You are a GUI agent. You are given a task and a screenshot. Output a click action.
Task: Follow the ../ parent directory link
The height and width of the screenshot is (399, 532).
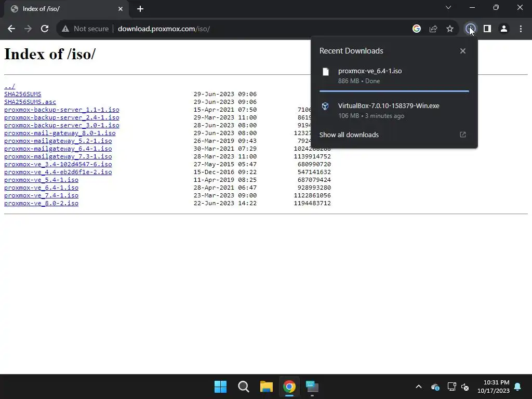tap(9, 86)
